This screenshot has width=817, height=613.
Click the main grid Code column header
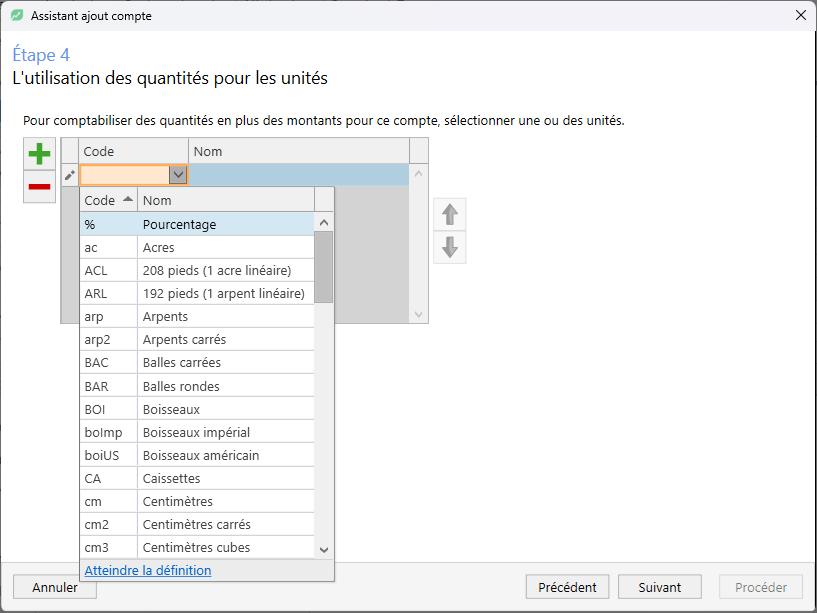[x=133, y=151]
